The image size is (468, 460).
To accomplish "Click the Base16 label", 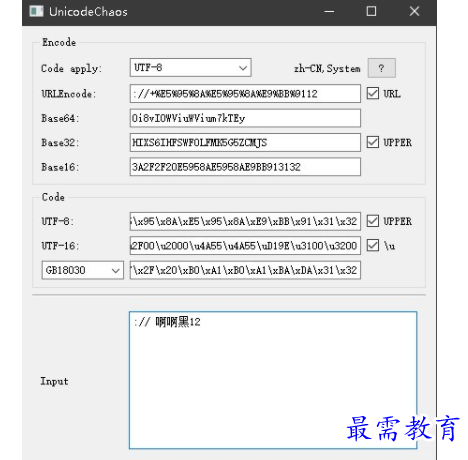I will click(60, 167).
